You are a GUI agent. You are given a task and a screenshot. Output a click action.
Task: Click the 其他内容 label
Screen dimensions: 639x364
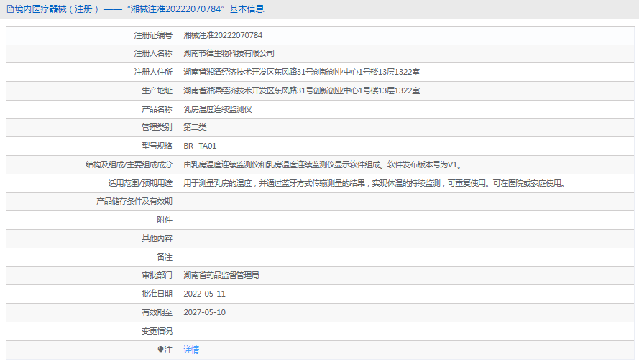pyautogui.click(x=157, y=238)
